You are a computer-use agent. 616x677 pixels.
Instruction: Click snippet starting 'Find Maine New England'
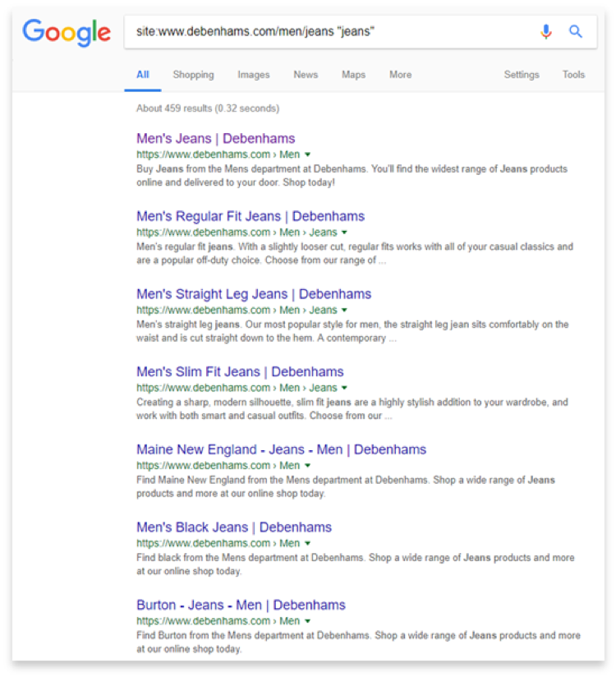click(346, 486)
